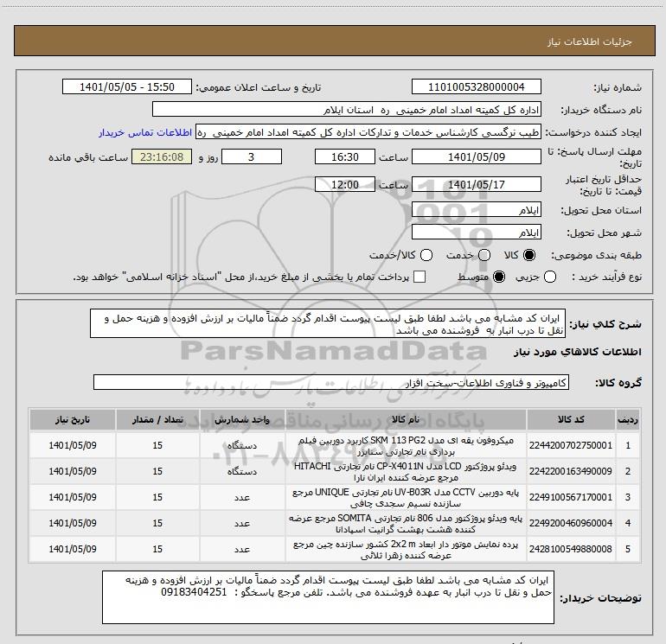Select the کالا radio button
Screen dimensions: 666x644
(529, 255)
